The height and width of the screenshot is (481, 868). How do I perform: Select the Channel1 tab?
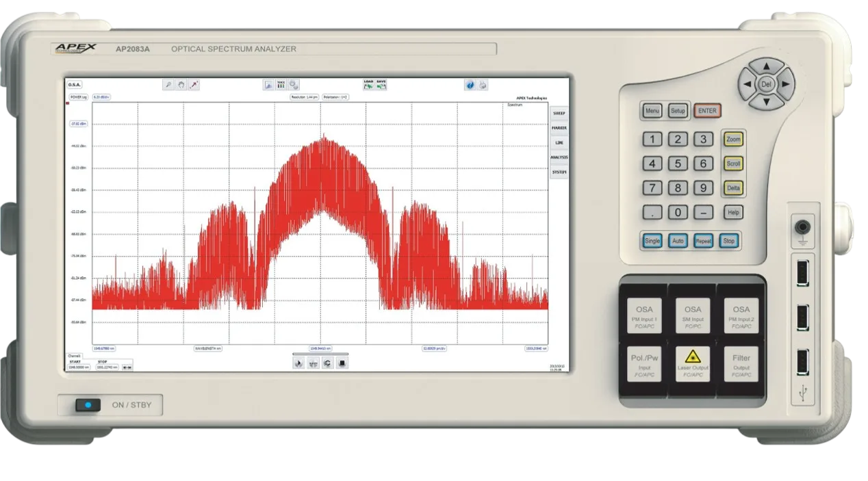[74, 356]
